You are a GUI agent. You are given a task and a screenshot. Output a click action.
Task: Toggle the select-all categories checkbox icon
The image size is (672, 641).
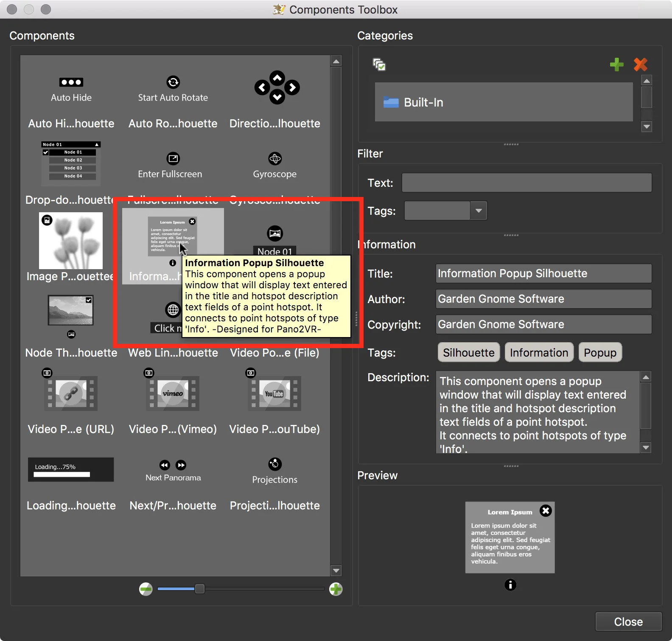pos(379,65)
